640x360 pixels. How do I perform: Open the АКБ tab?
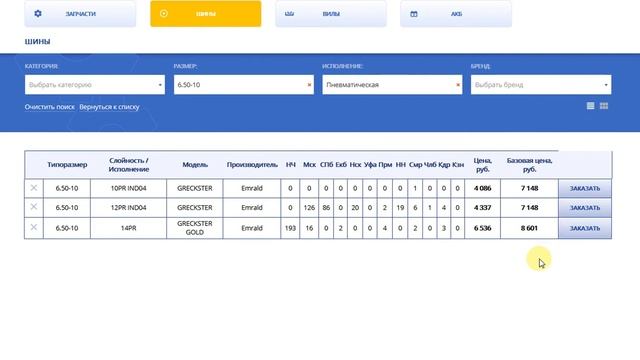click(x=456, y=13)
